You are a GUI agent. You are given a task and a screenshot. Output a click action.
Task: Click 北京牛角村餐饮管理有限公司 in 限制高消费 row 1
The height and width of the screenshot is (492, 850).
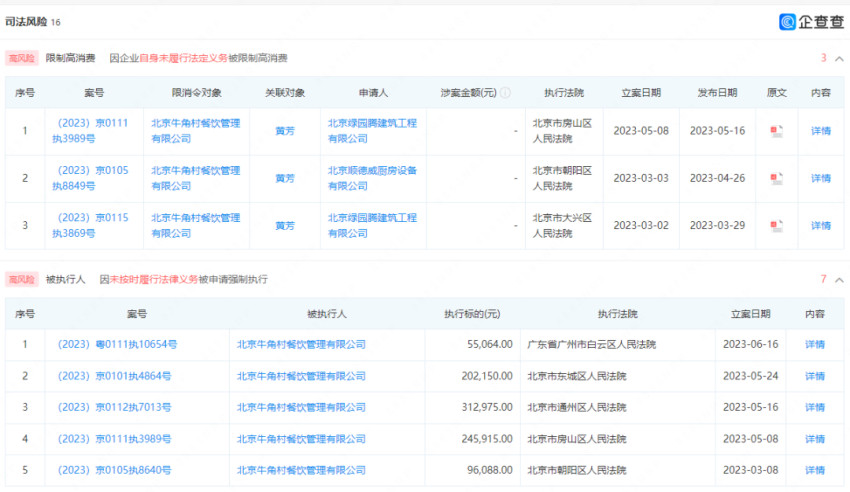[196, 131]
